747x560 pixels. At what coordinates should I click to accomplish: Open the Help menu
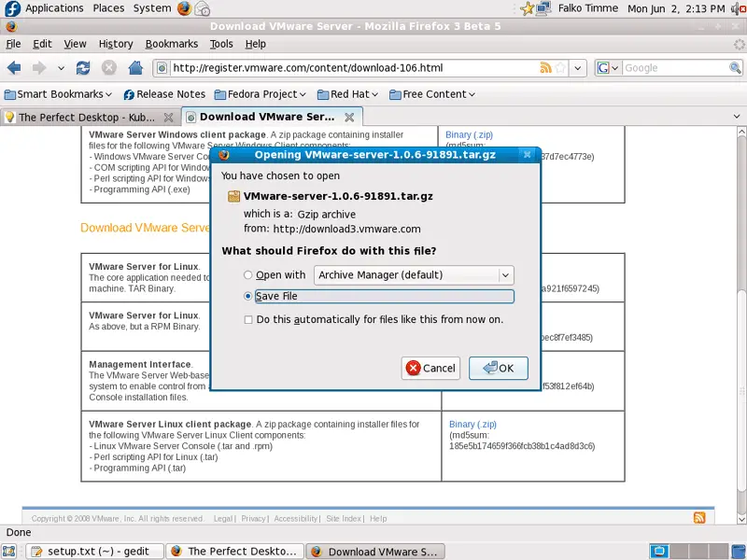255,44
